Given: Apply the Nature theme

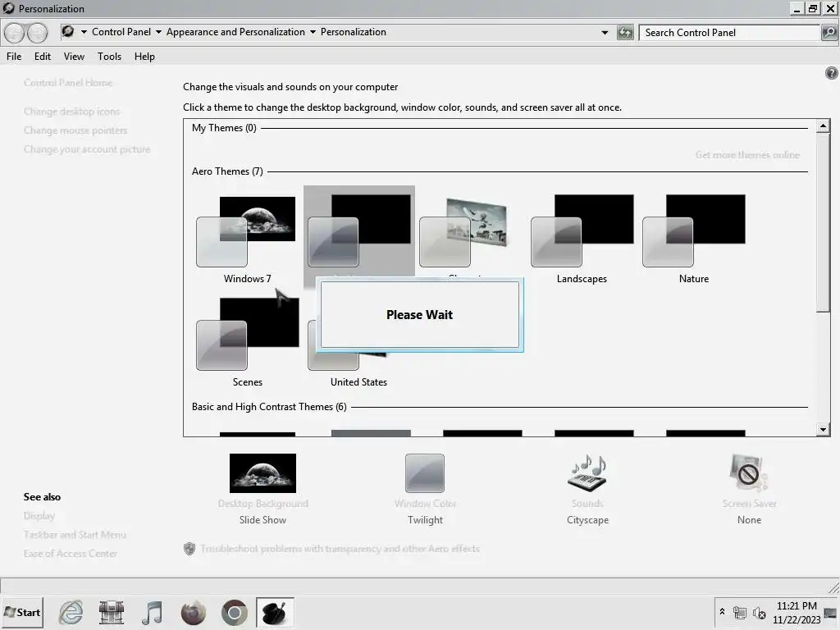Looking at the screenshot, I should click(x=694, y=239).
